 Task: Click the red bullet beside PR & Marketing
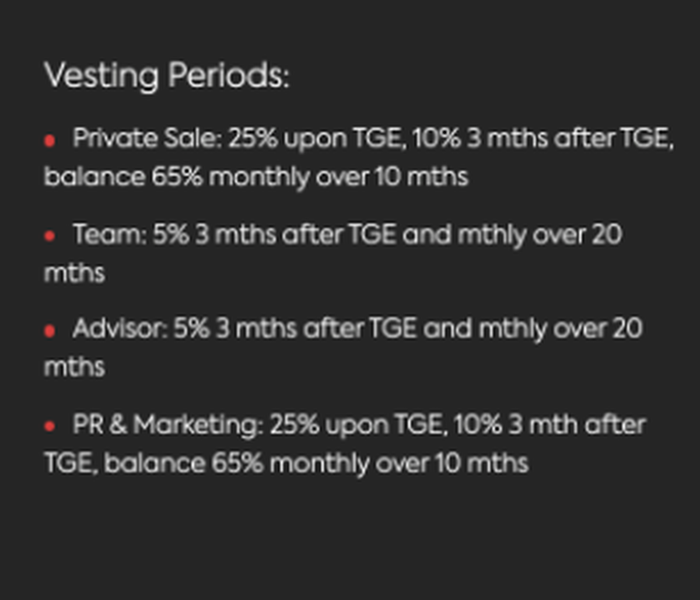pyautogui.click(x=50, y=426)
